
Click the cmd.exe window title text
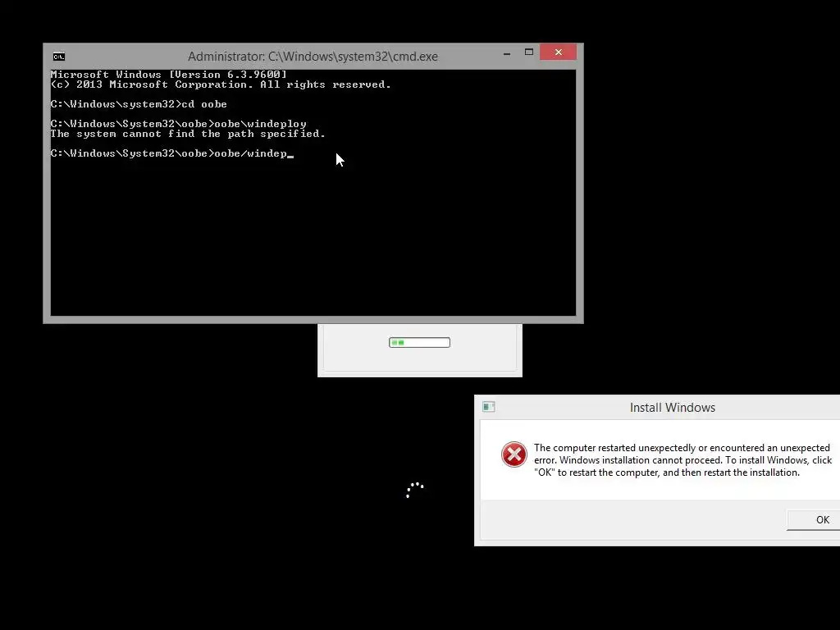point(313,57)
